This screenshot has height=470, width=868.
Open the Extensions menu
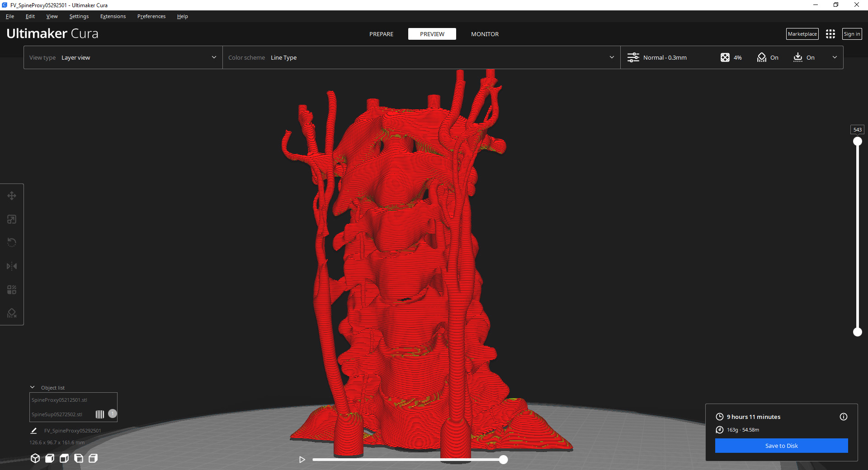113,16
